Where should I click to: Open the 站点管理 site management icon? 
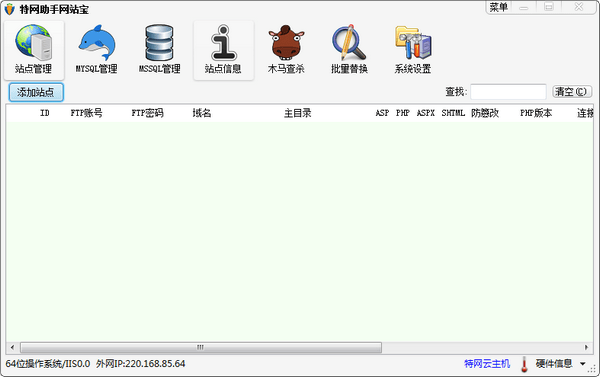(x=34, y=50)
